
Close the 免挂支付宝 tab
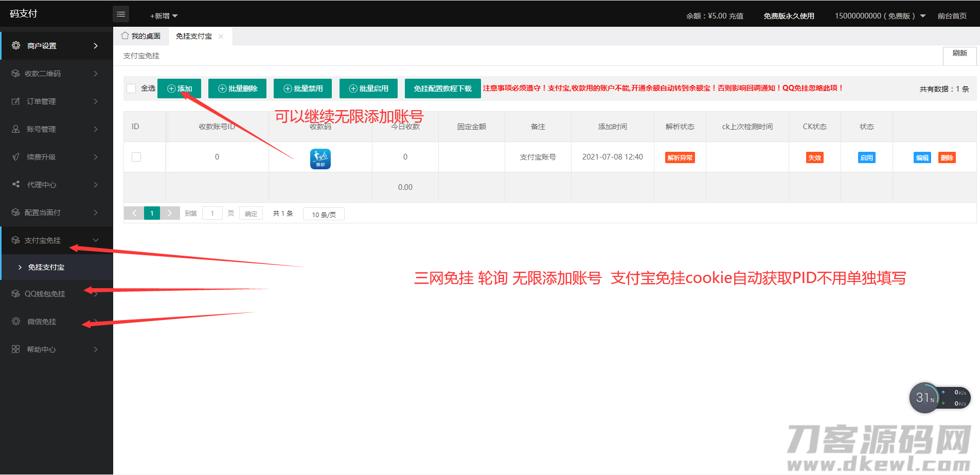pos(221,36)
